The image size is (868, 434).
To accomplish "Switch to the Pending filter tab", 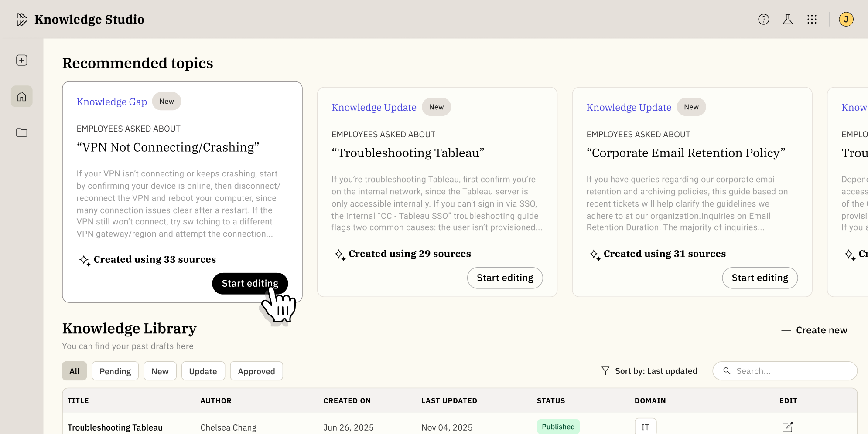I will pyautogui.click(x=115, y=371).
